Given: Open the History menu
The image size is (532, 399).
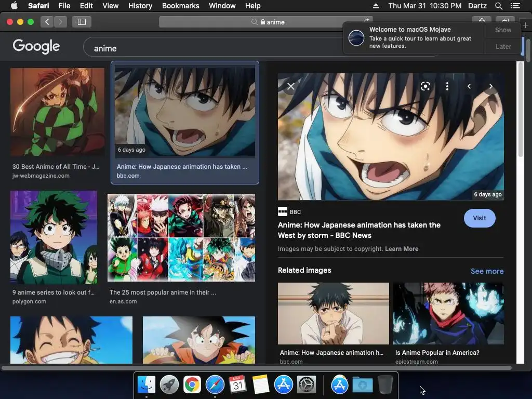Looking at the screenshot, I should (x=140, y=6).
